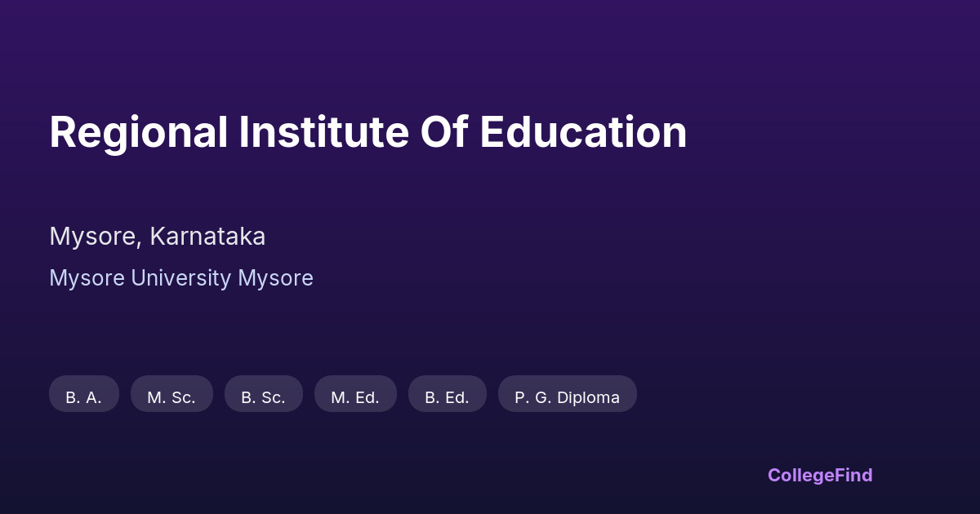Click the word "Regional" in the heading
Image resolution: width=980 pixels, height=514 pixels.
point(138,132)
